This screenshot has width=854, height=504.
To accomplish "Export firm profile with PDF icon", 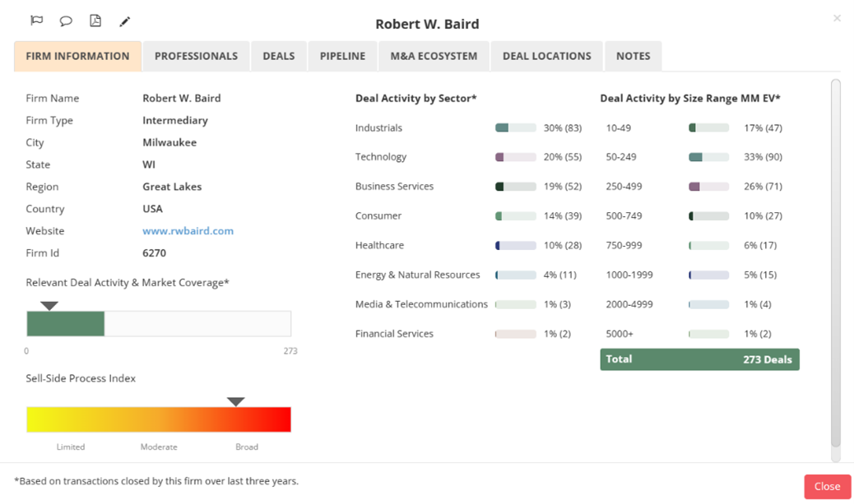I will [95, 21].
